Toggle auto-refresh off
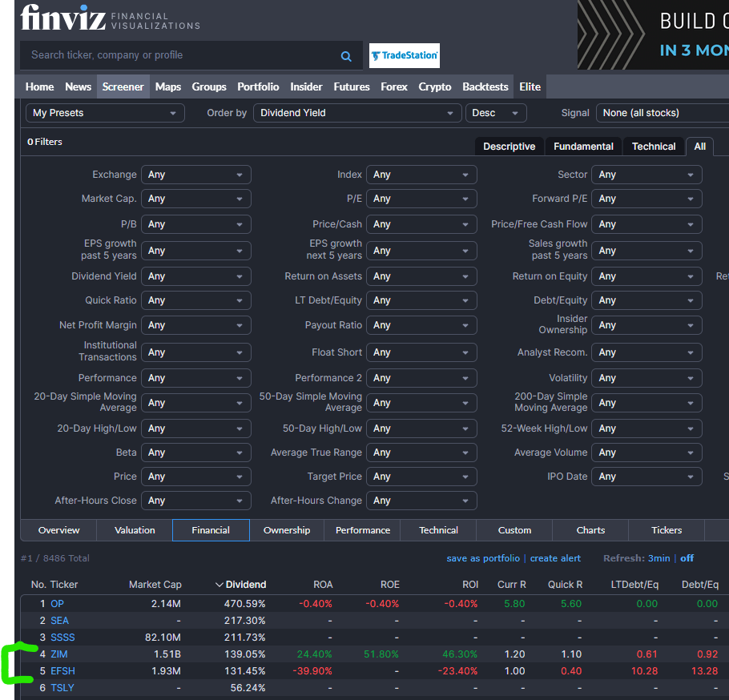This screenshot has width=729, height=700. click(687, 558)
